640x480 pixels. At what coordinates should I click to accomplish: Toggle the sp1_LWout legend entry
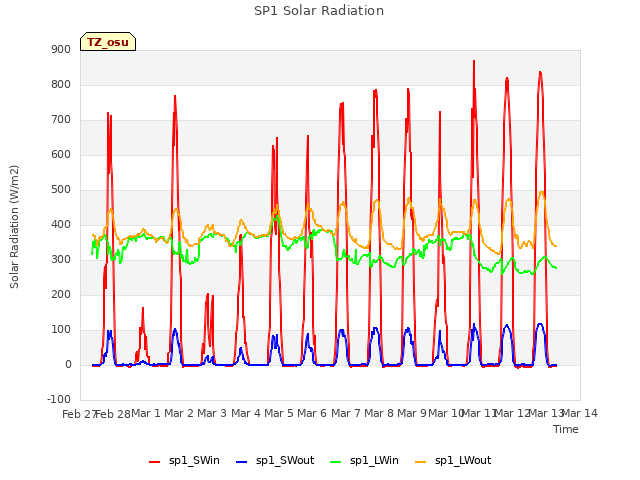(453, 460)
